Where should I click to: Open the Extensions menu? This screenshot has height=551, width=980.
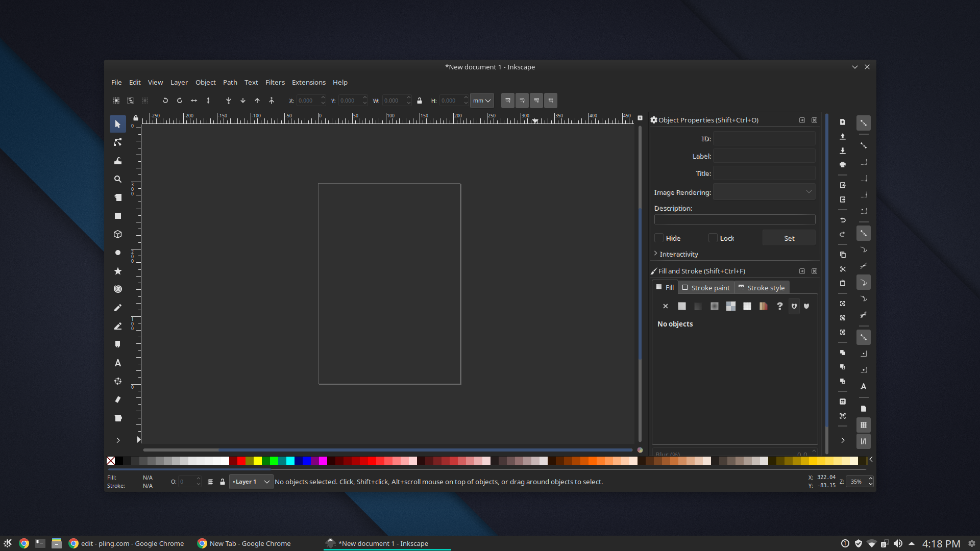pos(309,83)
